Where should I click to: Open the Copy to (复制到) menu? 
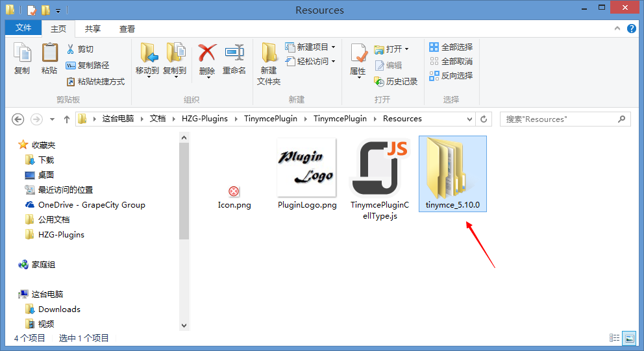click(x=175, y=60)
